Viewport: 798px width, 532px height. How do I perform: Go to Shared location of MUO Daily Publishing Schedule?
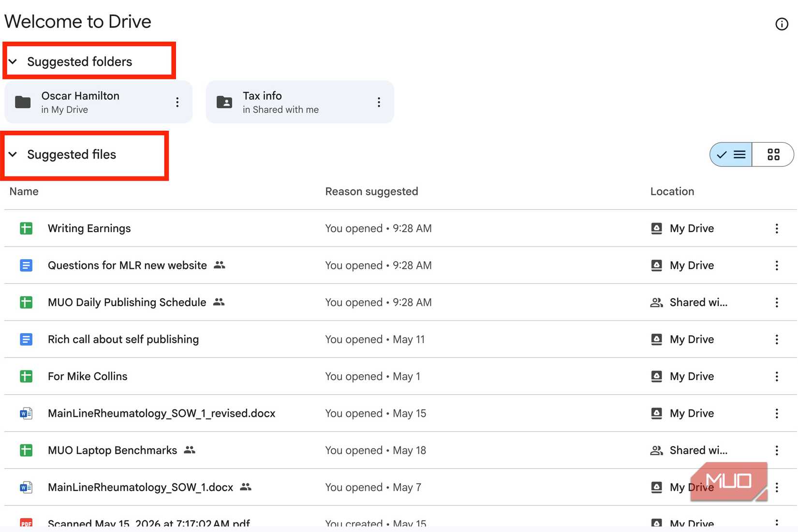point(689,302)
